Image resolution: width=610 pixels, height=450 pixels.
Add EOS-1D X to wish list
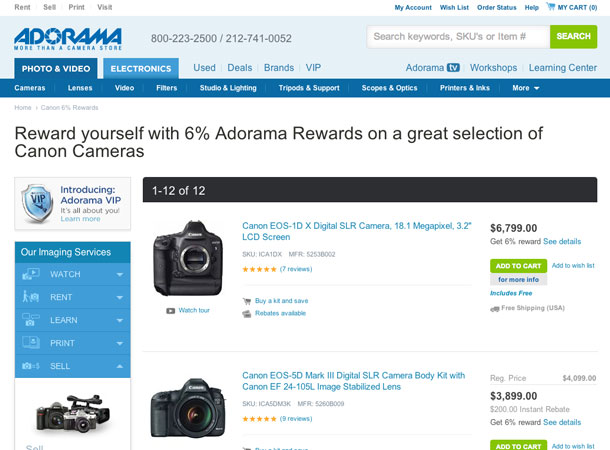(x=573, y=265)
